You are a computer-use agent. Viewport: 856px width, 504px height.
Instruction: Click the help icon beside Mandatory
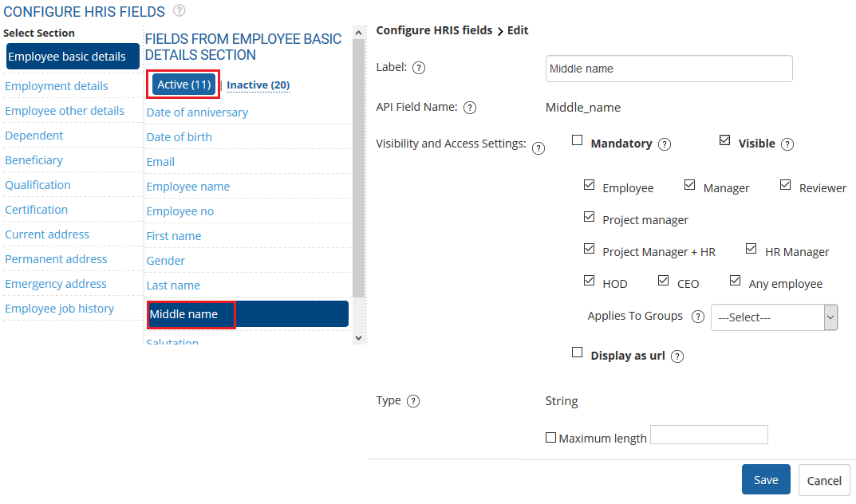pyautogui.click(x=664, y=144)
